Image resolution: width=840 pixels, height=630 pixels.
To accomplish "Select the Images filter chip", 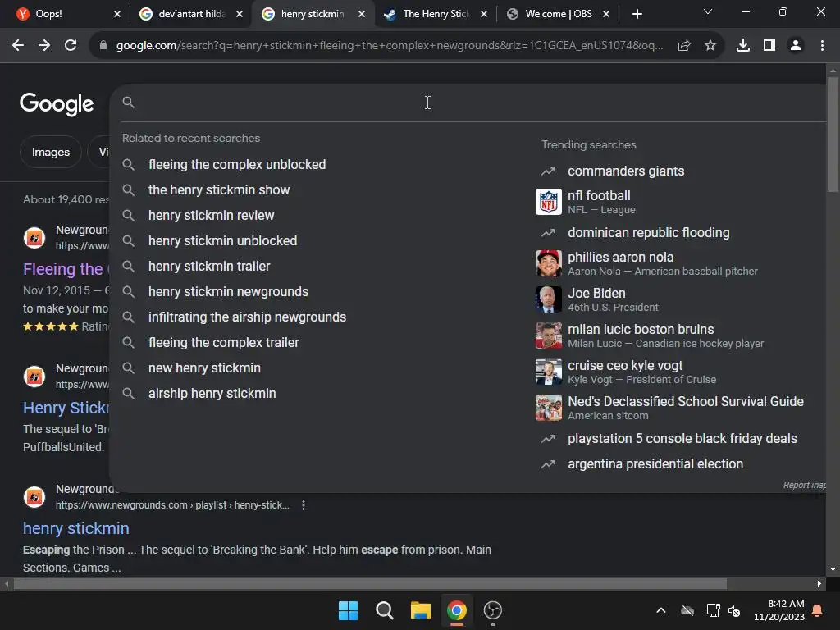I will pyautogui.click(x=50, y=152).
